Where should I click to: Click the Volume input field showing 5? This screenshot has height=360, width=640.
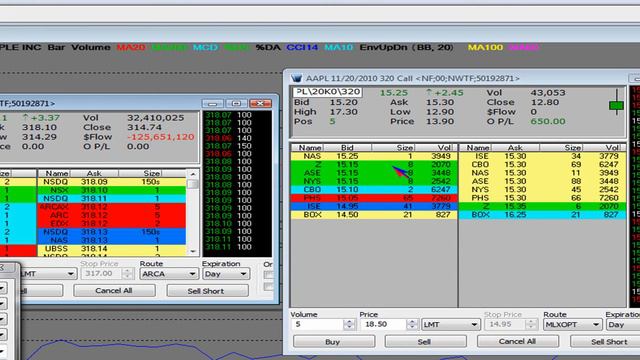pos(317,324)
